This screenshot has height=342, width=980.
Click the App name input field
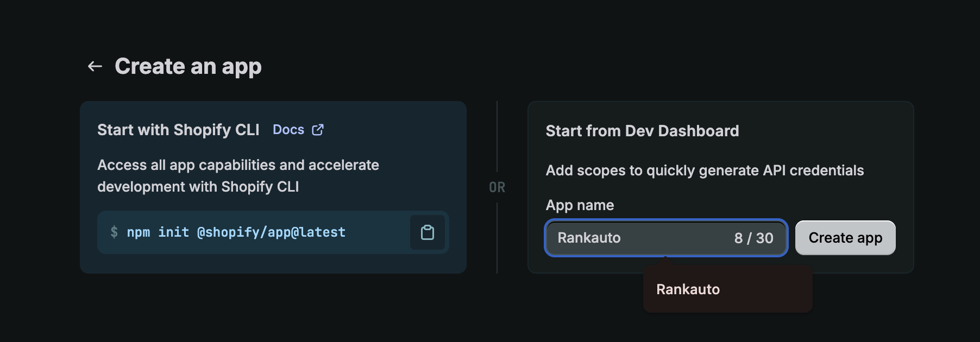[666, 238]
